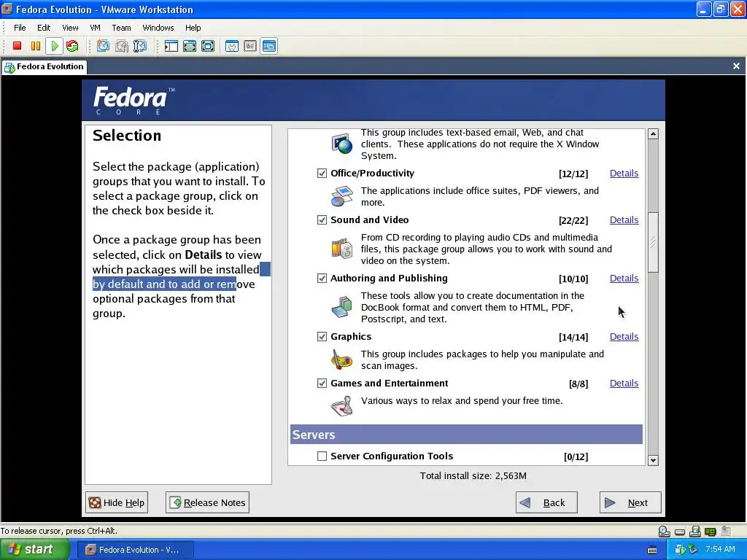The image size is (747, 560).
Task: Click the package list scrollbar thumb
Action: (x=653, y=242)
